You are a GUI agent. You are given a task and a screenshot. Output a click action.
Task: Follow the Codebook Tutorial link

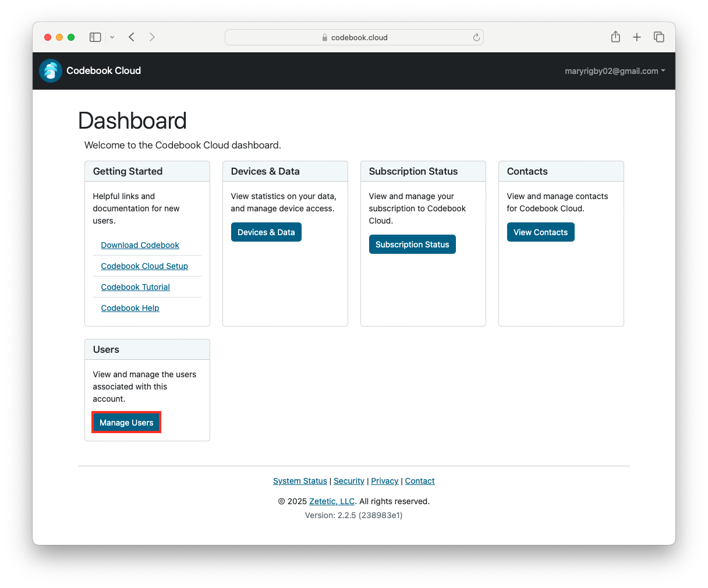coord(135,287)
